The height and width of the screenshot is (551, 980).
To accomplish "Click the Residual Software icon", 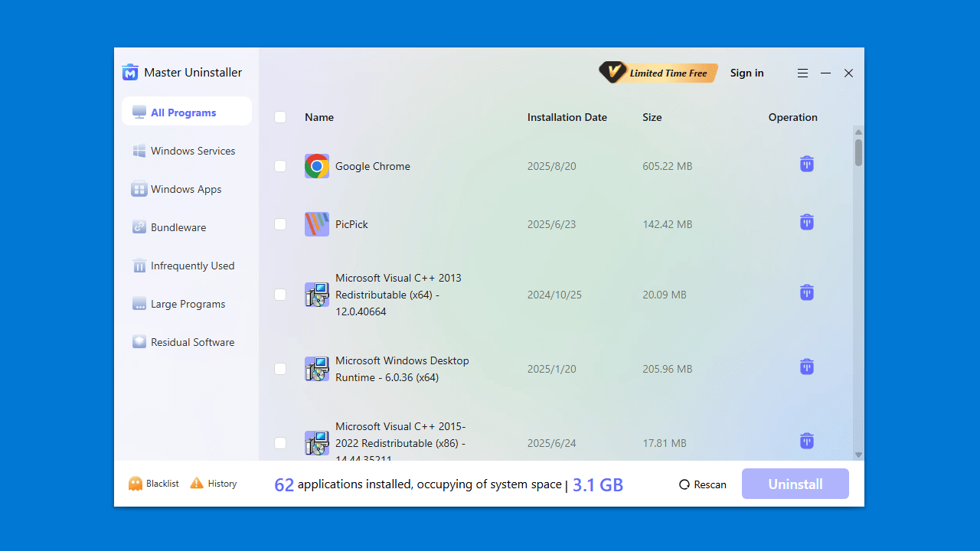I will (139, 342).
